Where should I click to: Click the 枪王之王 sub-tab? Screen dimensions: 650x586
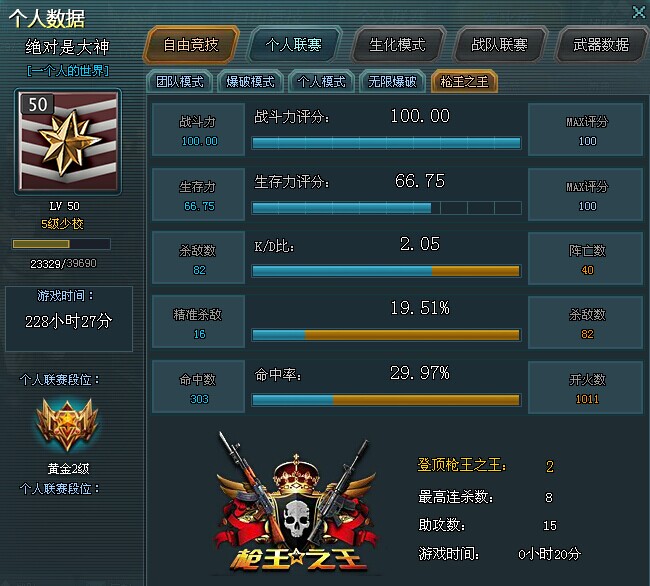coord(464,82)
